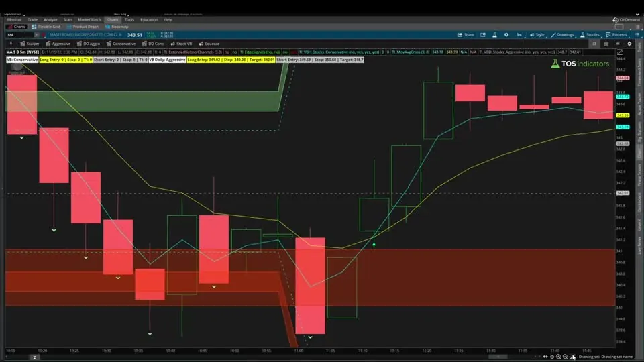The image size is (644, 362).
Task: Click the VB: Conservative label
Action: coord(22,60)
